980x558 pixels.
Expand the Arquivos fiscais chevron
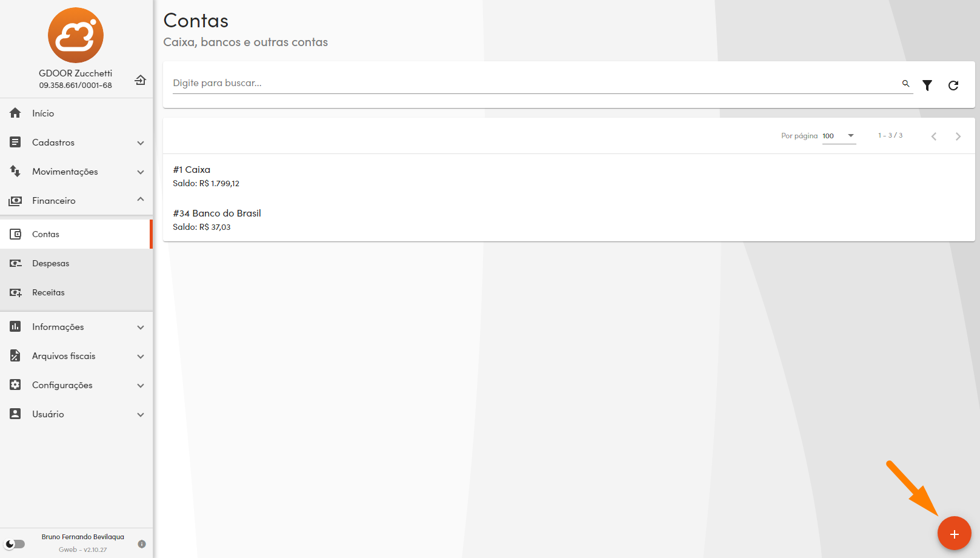click(141, 357)
